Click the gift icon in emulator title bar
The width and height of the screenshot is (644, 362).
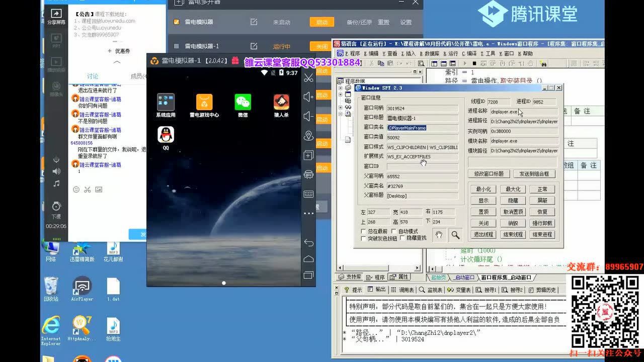(235, 60)
